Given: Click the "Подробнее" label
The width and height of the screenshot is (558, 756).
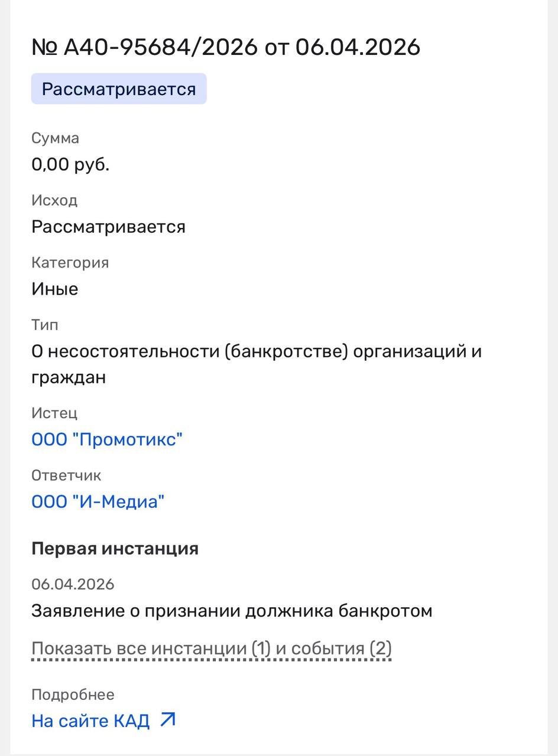Looking at the screenshot, I should 73,695.
